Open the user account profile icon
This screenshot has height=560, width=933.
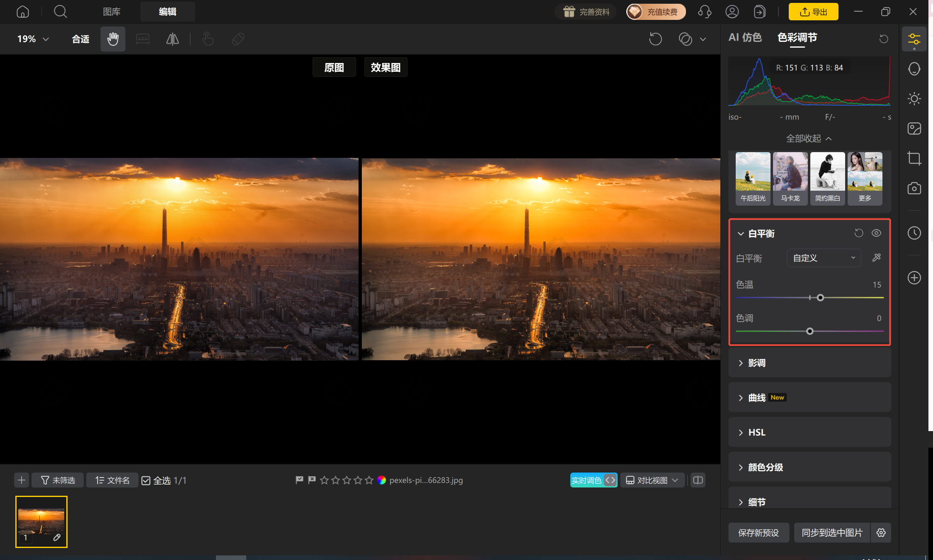[732, 12]
